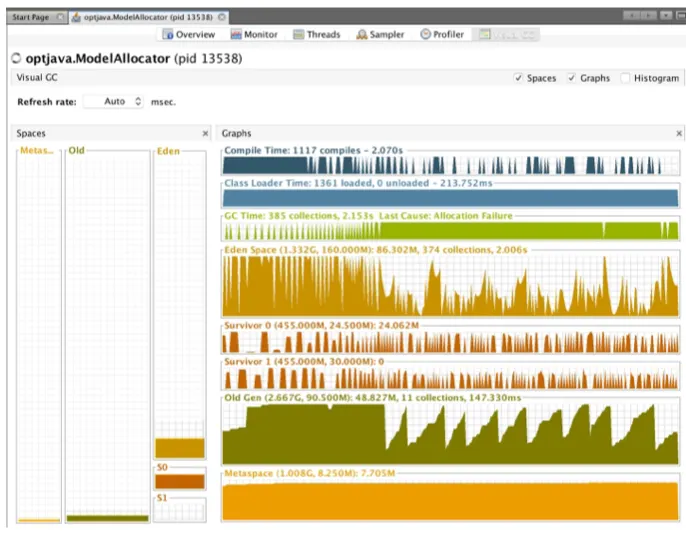Close the Spaces panel
This screenshot has height=535, width=686.
(205, 133)
